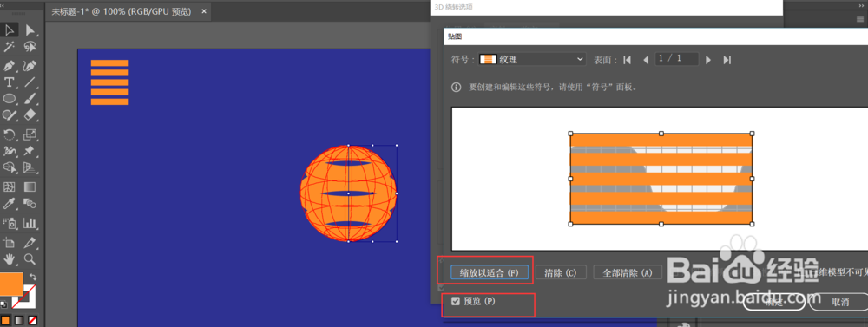Select the Shape Builder tool

tap(9, 167)
